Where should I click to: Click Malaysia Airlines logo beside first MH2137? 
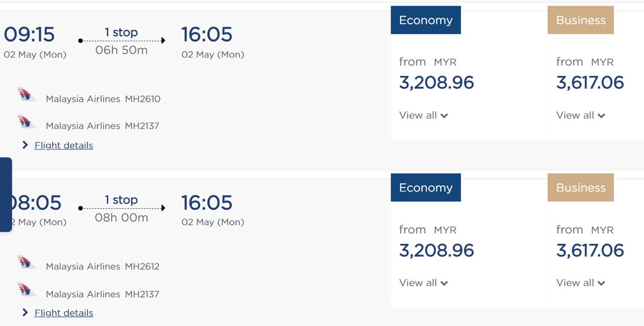[x=26, y=122]
